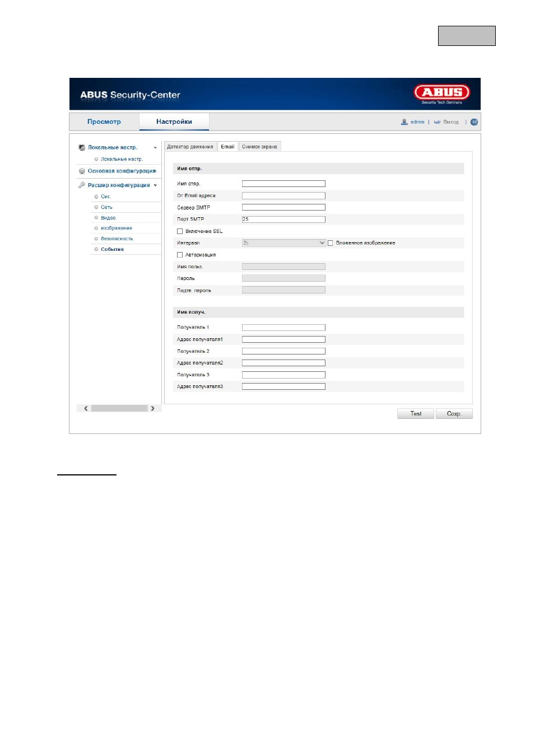Click the От Email адреса field
535x756 pixels.
(283, 195)
